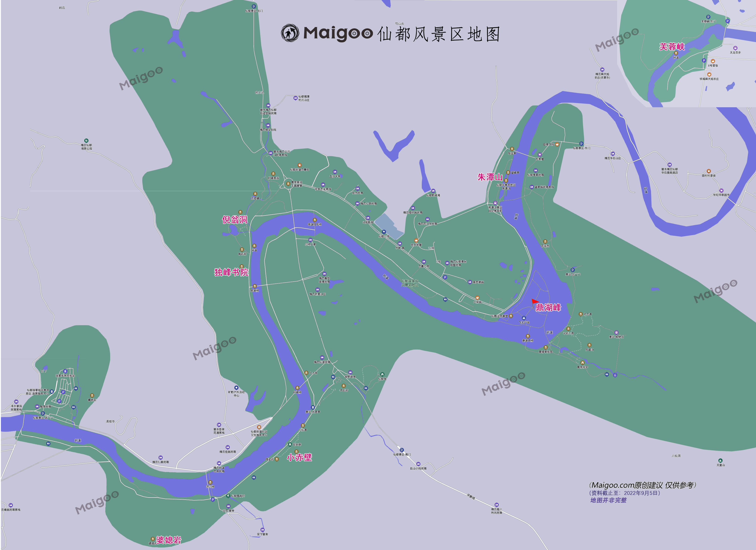Click the pink 朱潭山 label
Viewport: 756px width, 550px height.
(490, 177)
